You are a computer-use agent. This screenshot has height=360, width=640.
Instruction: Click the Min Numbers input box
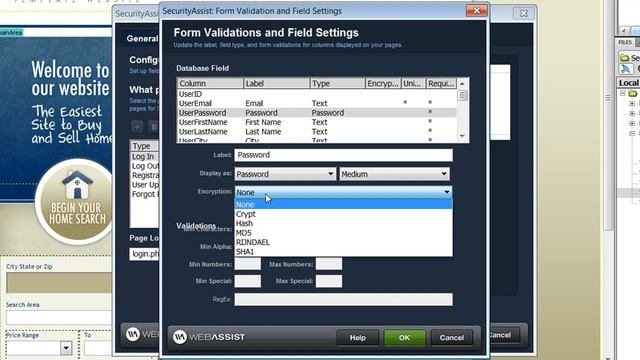click(x=248, y=264)
